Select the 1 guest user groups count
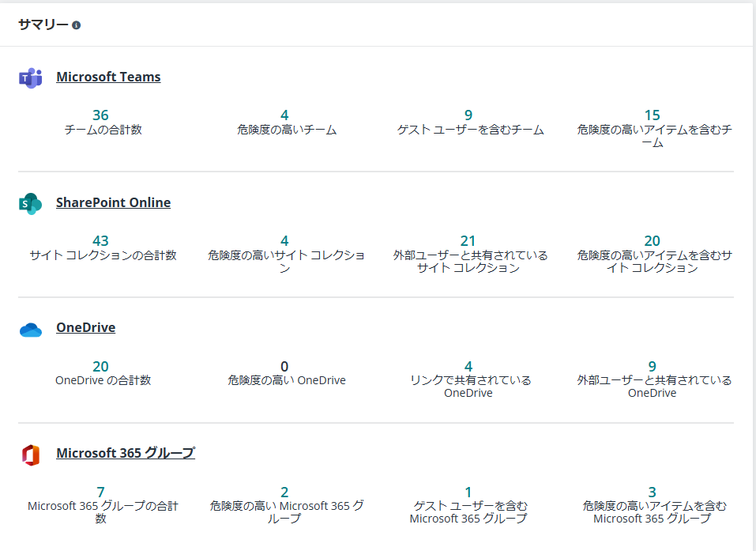 coord(468,493)
